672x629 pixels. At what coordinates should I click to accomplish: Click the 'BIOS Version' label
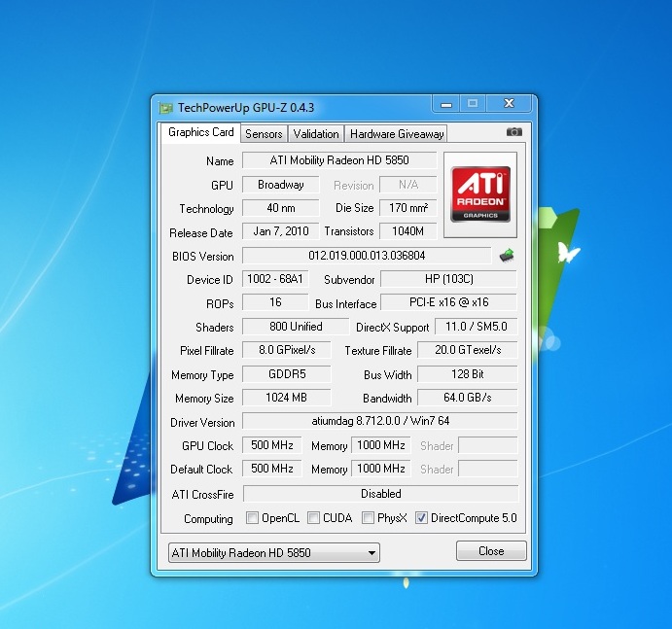pos(203,257)
